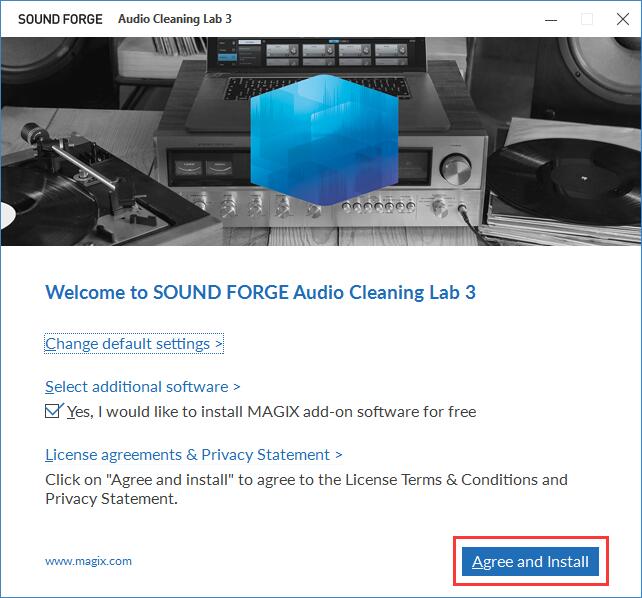
Task: Click the amplifier volume knob in banner
Action: coord(455,168)
